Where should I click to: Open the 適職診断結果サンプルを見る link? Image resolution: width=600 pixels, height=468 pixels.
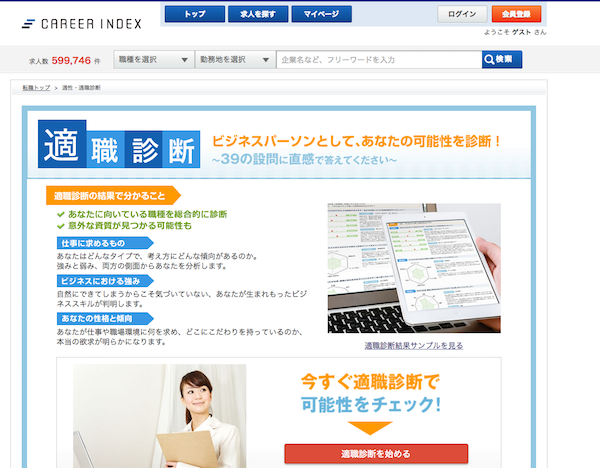(414, 346)
